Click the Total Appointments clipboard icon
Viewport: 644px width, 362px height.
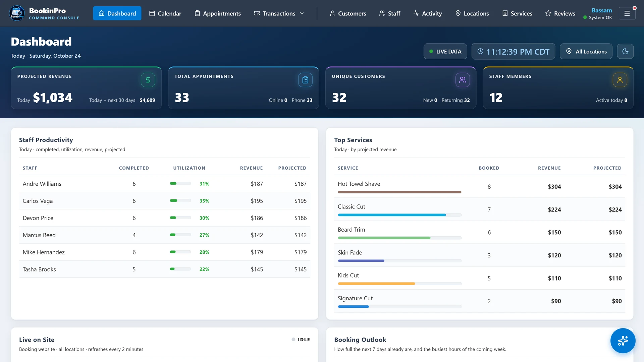tap(305, 80)
